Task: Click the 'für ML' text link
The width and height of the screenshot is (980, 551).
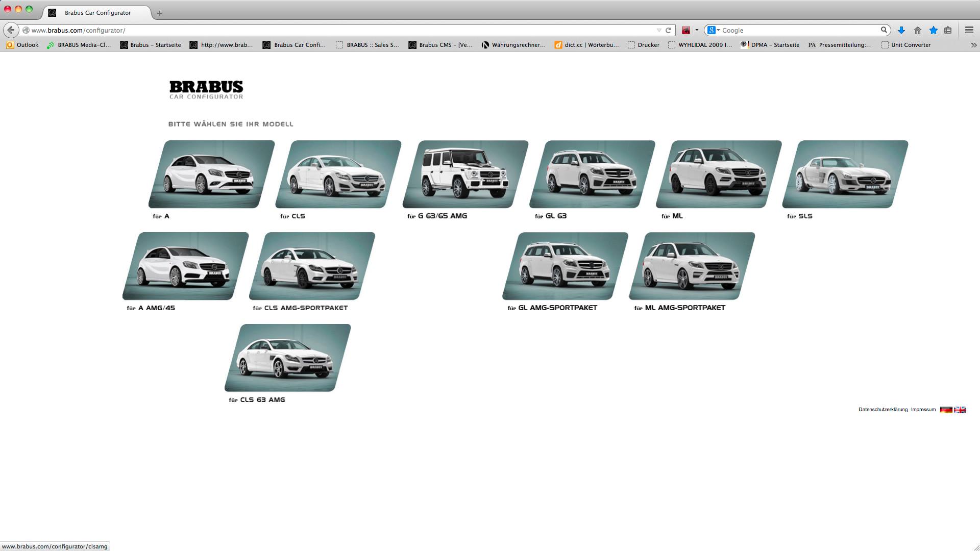Action: (x=672, y=216)
